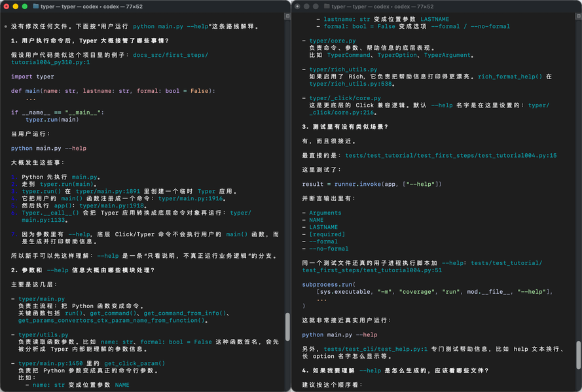Viewport: 582px width, 392px height.
Task: Click the right terminal's scrollbar thumb
Action: coord(578,355)
